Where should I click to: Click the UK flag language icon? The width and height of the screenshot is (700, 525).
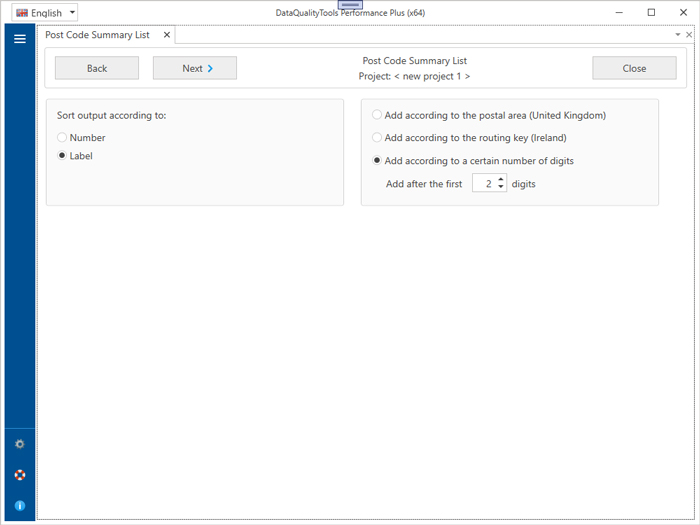21,13
